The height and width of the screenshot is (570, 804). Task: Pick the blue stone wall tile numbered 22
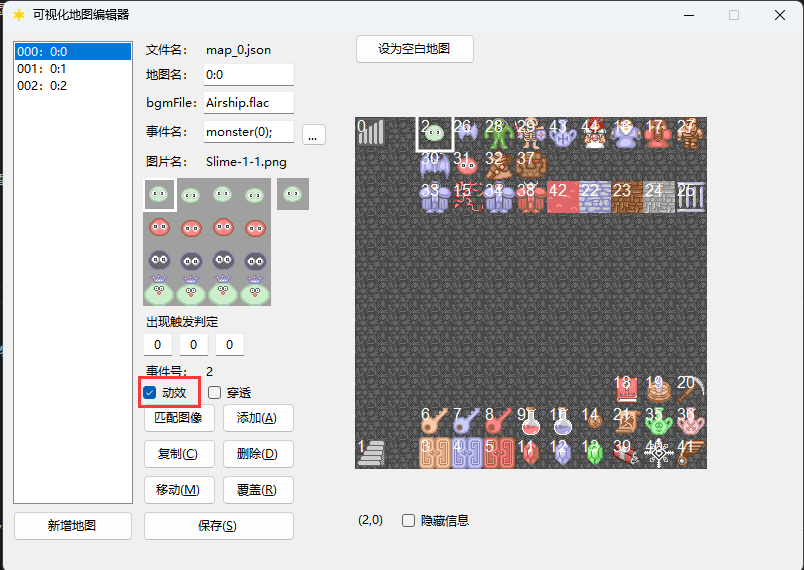pyautogui.click(x=594, y=197)
